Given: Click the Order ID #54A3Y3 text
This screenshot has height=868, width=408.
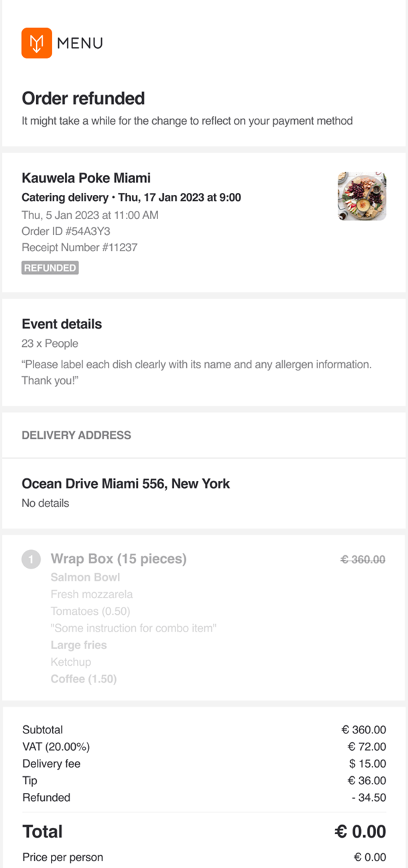Looking at the screenshot, I should [66, 231].
